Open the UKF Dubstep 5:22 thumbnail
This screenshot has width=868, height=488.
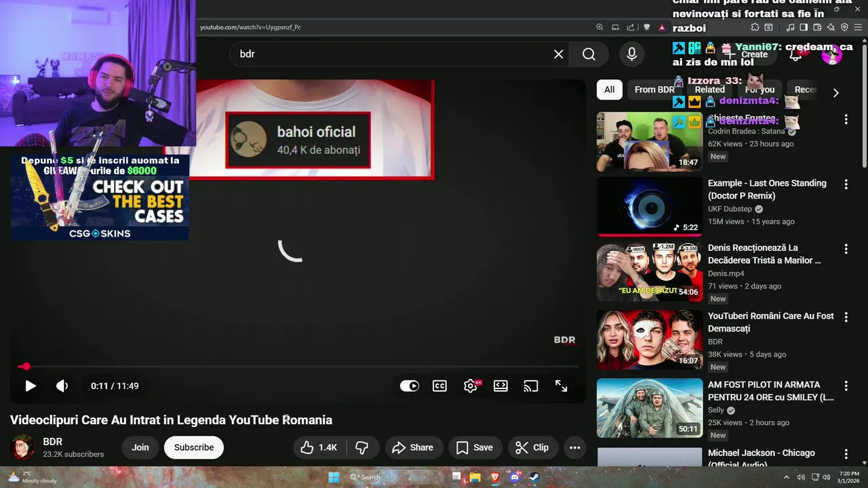[650, 207]
